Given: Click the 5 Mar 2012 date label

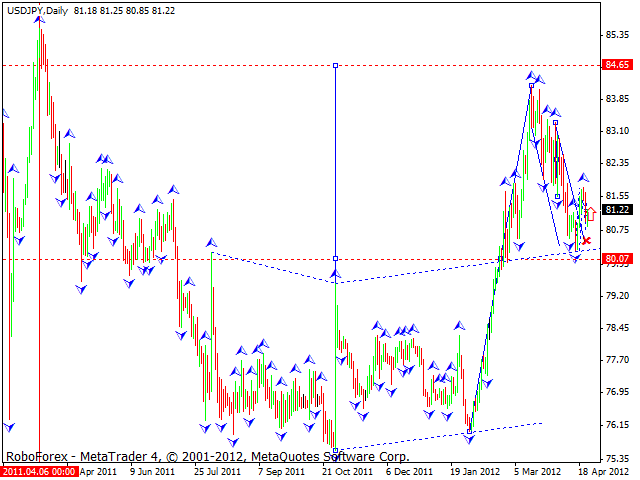Looking at the screenshot, I should pos(538,471).
